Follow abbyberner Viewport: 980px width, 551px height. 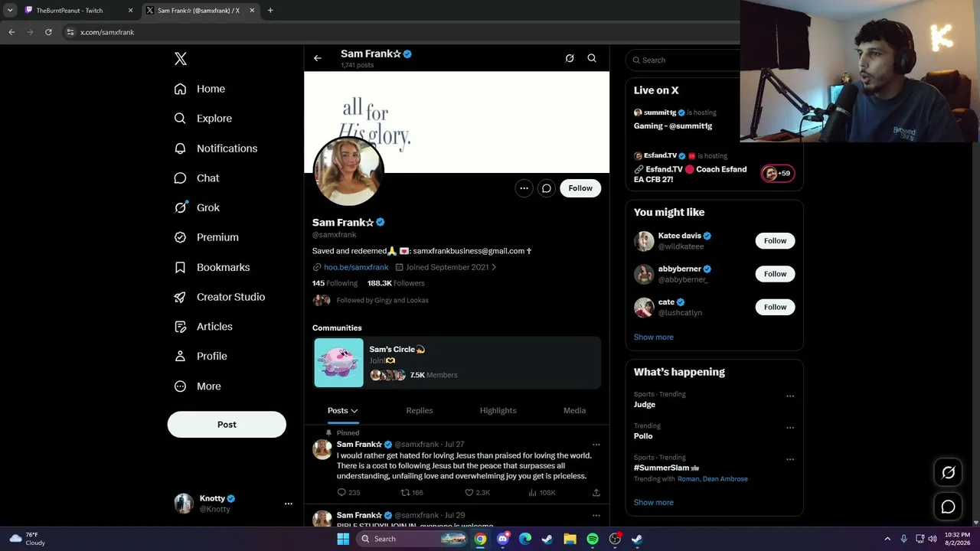point(775,274)
